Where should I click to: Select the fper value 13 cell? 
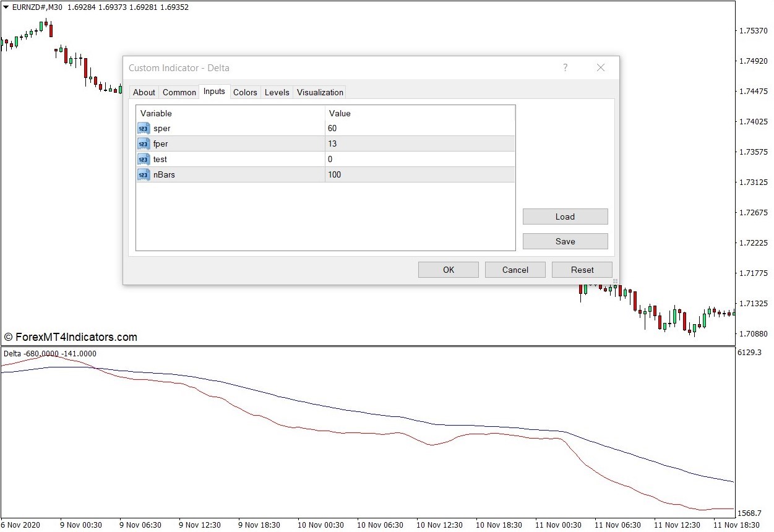[x=420, y=144]
